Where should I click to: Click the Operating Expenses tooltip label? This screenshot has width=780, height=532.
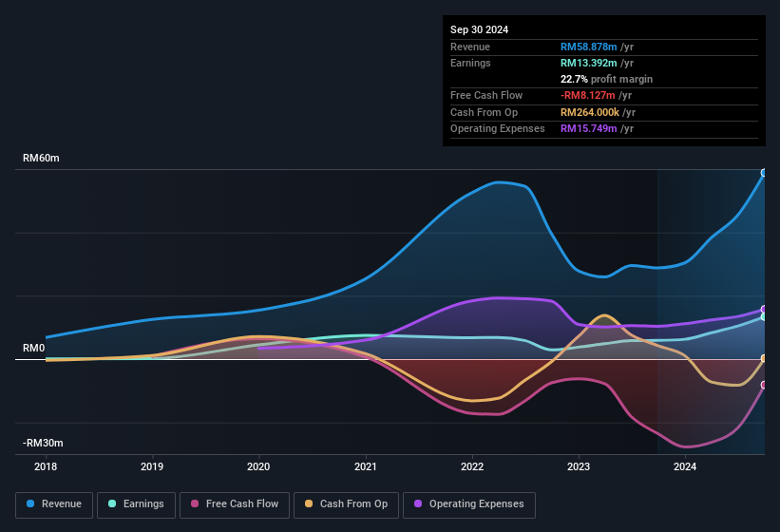(x=498, y=129)
